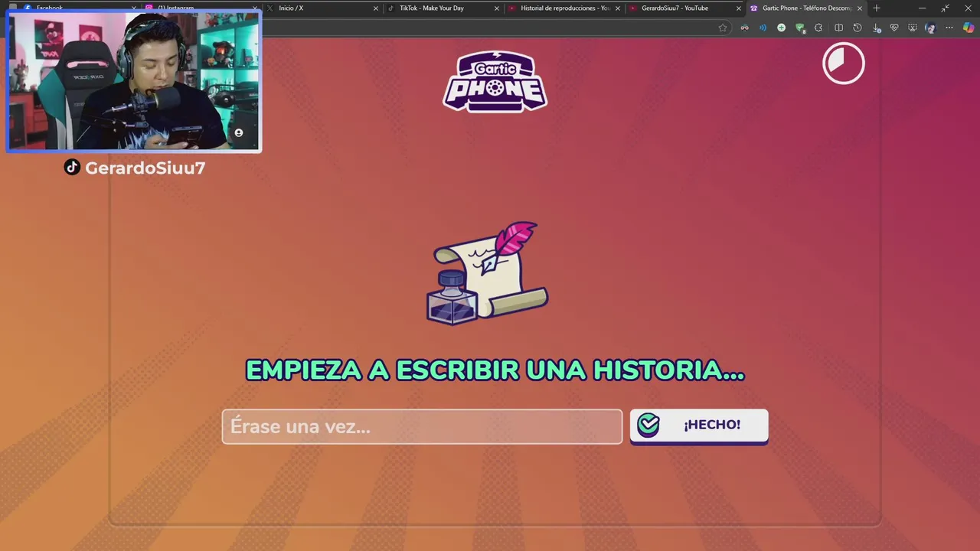This screenshot has height=551, width=980.
Task: Click the glasses extension icon in the toolbar
Action: pyautogui.click(x=744, y=28)
